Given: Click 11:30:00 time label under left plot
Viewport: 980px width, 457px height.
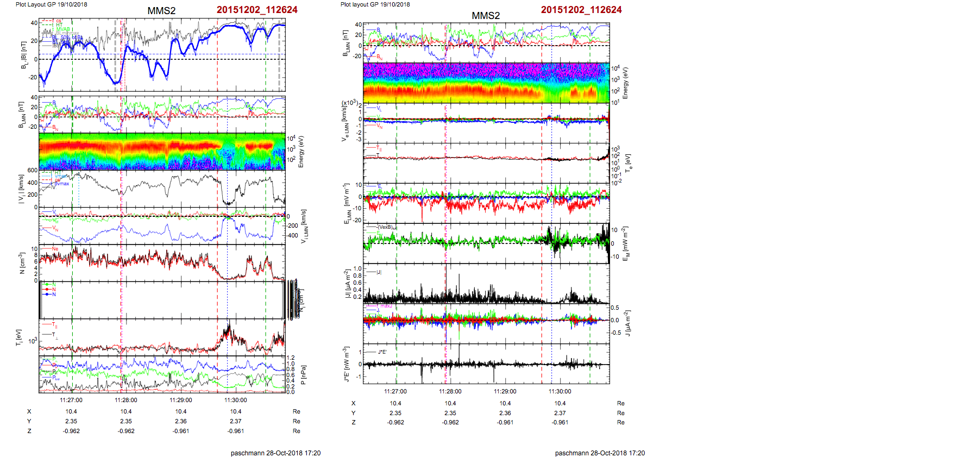Looking at the screenshot, I should 236,400.
